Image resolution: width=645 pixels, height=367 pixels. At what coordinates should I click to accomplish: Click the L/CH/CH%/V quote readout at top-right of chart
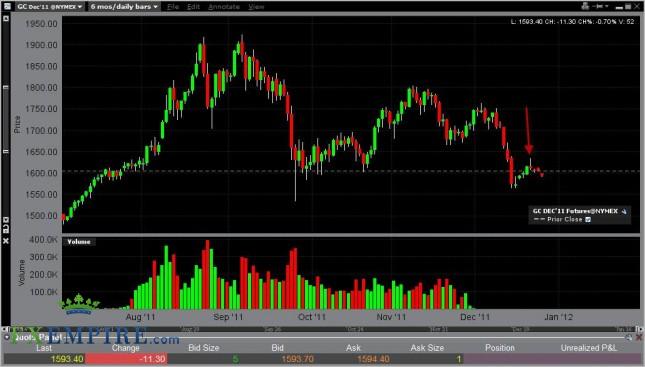tap(572, 21)
